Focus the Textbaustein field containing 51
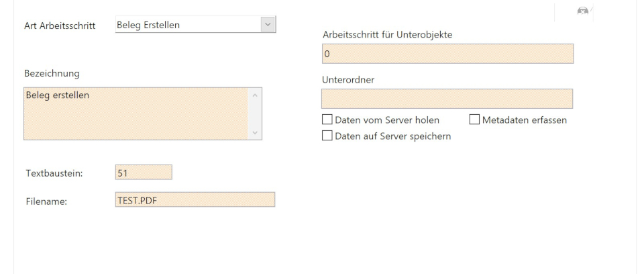 click(144, 173)
